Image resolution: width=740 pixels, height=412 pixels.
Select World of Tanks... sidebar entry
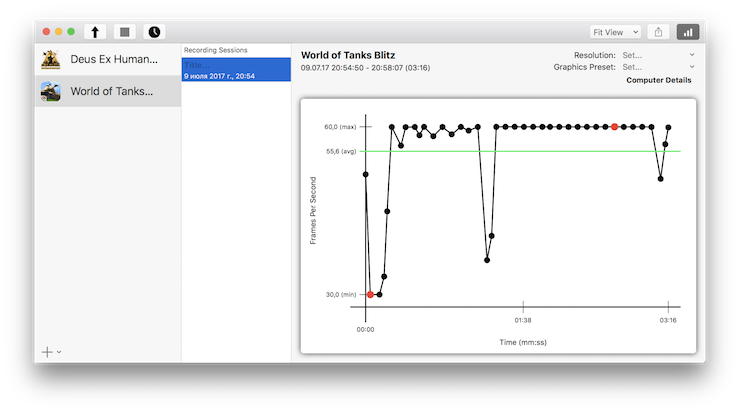[111, 91]
